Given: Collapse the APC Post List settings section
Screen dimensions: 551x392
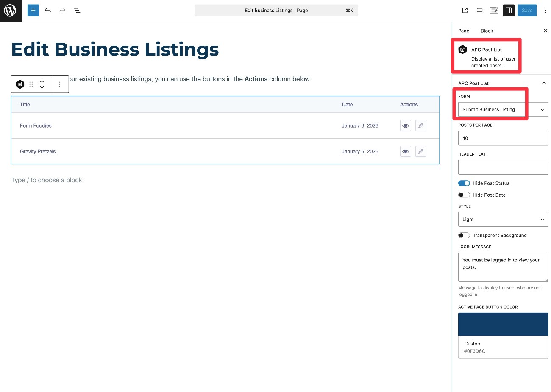Looking at the screenshot, I should (x=543, y=83).
